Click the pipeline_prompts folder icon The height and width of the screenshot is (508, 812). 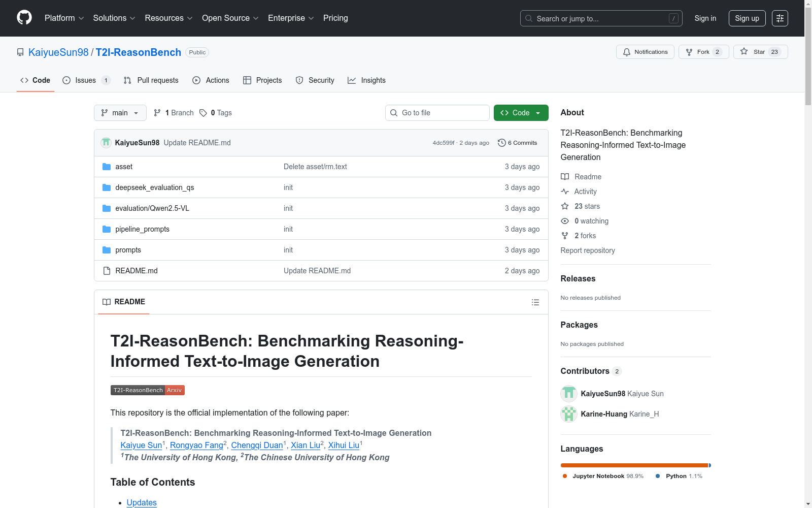[x=107, y=229]
